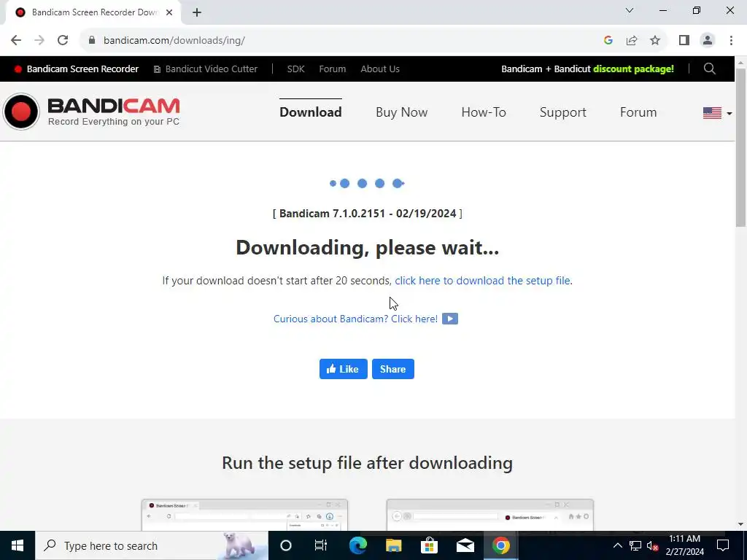Viewport: 747px width, 560px height.
Task: View site info via the lock icon
Action: click(92, 41)
